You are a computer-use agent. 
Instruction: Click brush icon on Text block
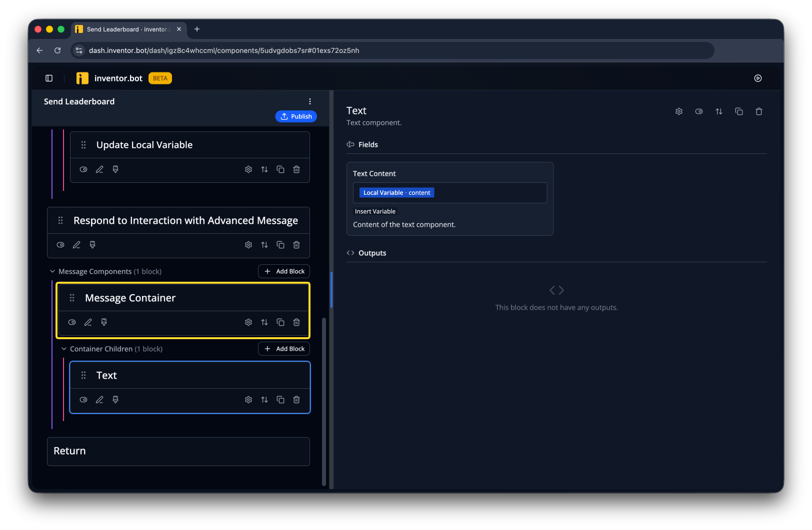coord(115,400)
